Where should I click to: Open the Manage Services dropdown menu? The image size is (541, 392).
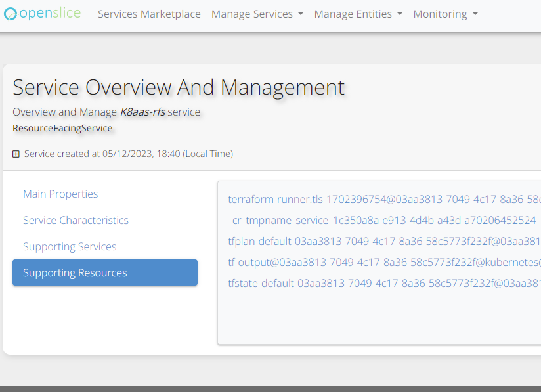(257, 14)
